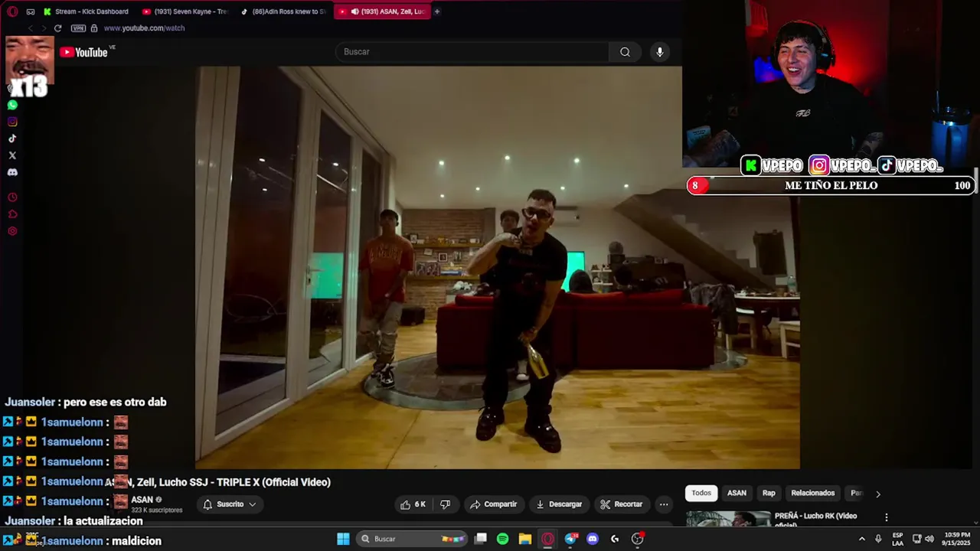Click the YouTube search magnifier button
The image size is (980, 551).
click(x=625, y=52)
